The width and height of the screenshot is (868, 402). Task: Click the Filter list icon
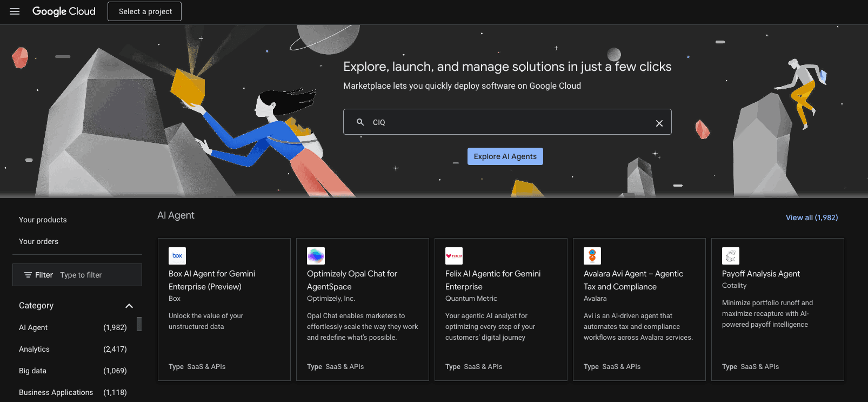point(28,275)
